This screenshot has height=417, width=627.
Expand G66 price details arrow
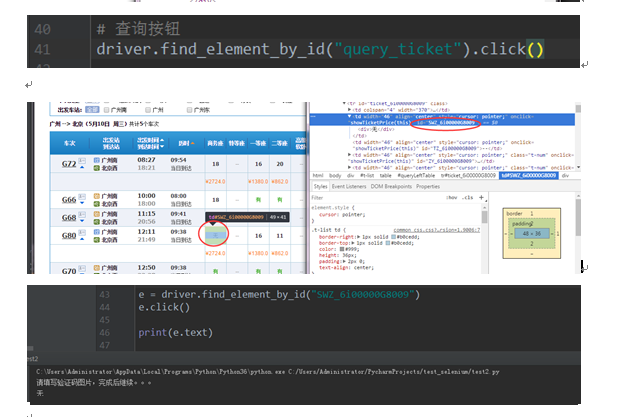coord(82,203)
